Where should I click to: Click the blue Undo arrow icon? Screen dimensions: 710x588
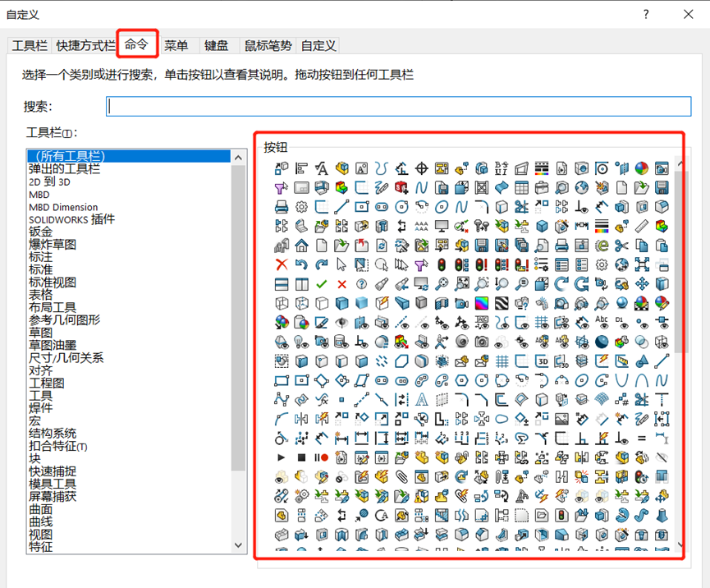click(301, 264)
